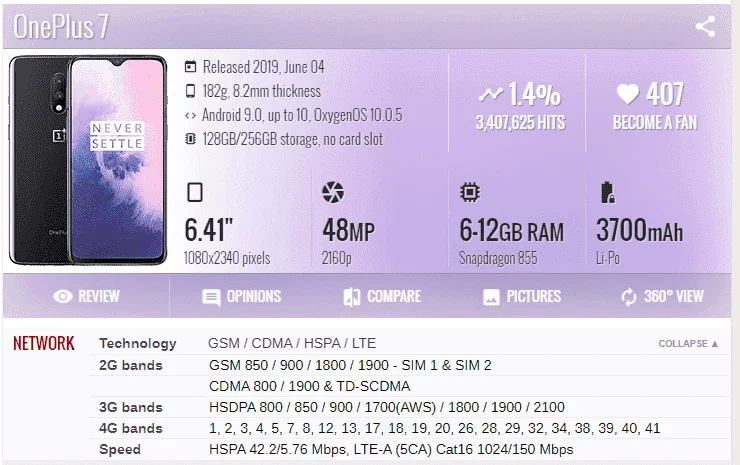The width and height of the screenshot is (740, 465).
Task: Click the 407 fans count
Action: click(x=664, y=94)
